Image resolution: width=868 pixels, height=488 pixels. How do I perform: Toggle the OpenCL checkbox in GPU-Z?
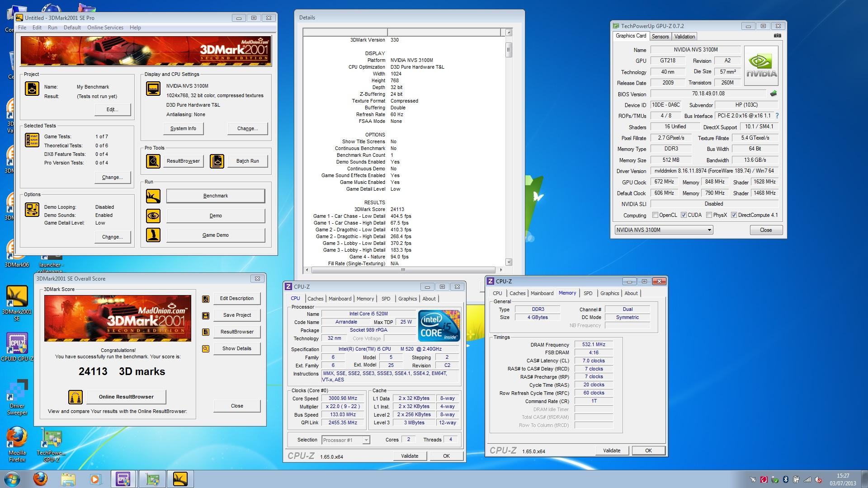click(x=655, y=215)
